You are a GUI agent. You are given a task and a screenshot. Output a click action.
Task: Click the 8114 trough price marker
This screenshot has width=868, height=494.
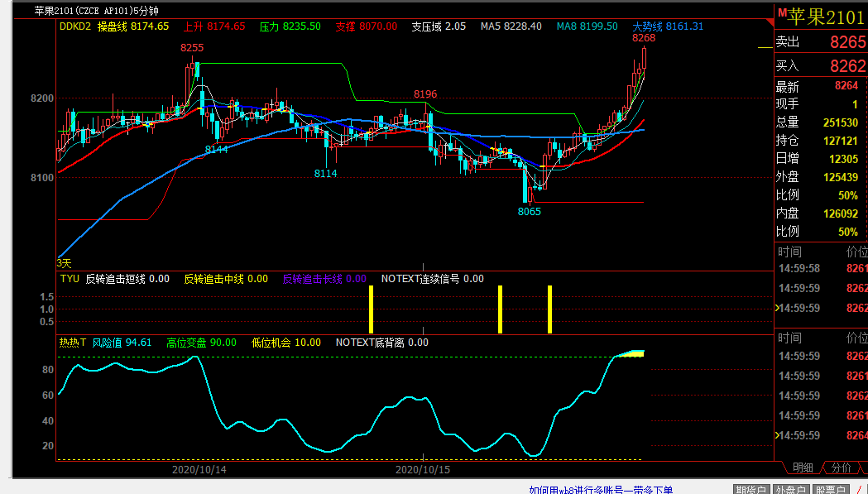[325, 173]
